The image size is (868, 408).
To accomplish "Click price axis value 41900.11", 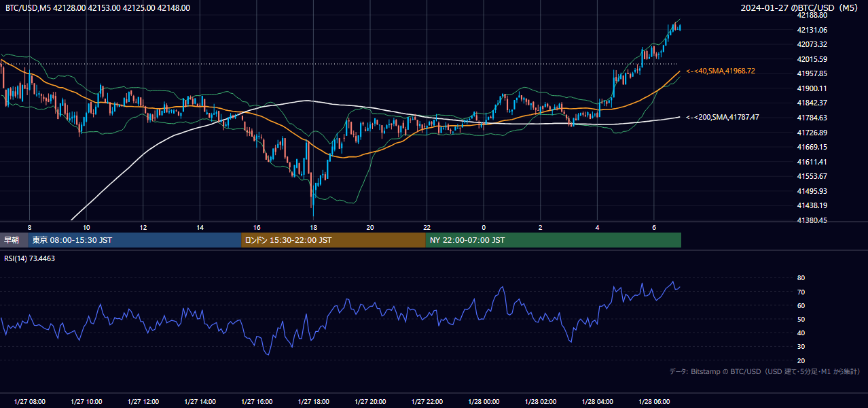I will (x=812, y=88).
